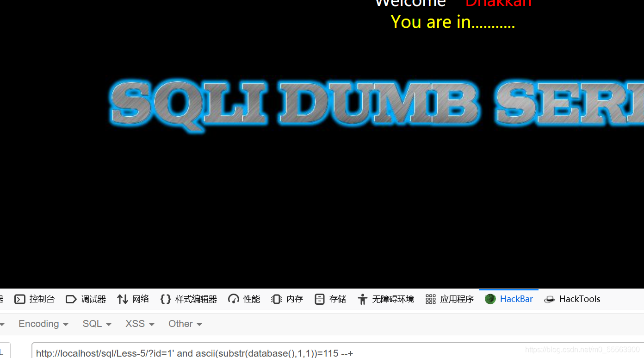Screen dimensions: 644x358
Task: Expand the Encoding dropdown in HackBar
Action: [43, 324]
